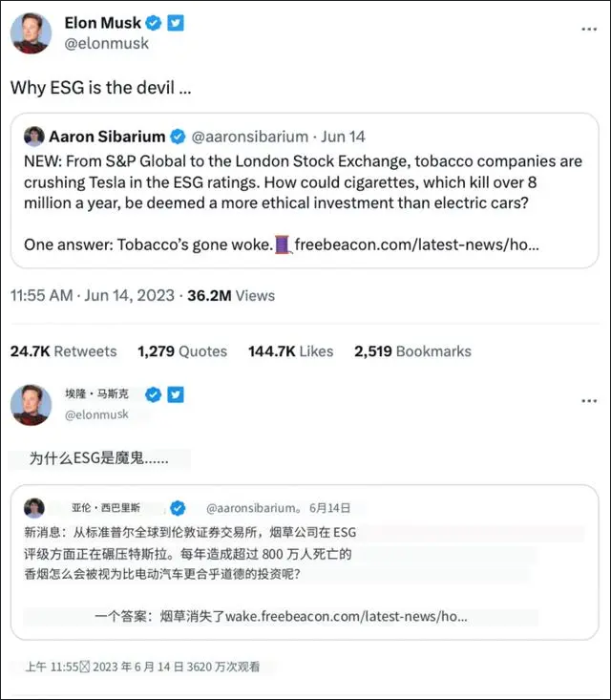Screen dimensions: 611x700
Task: Click the blue square affiliation badge next to Elon Musk
Action: coord(176,23)
